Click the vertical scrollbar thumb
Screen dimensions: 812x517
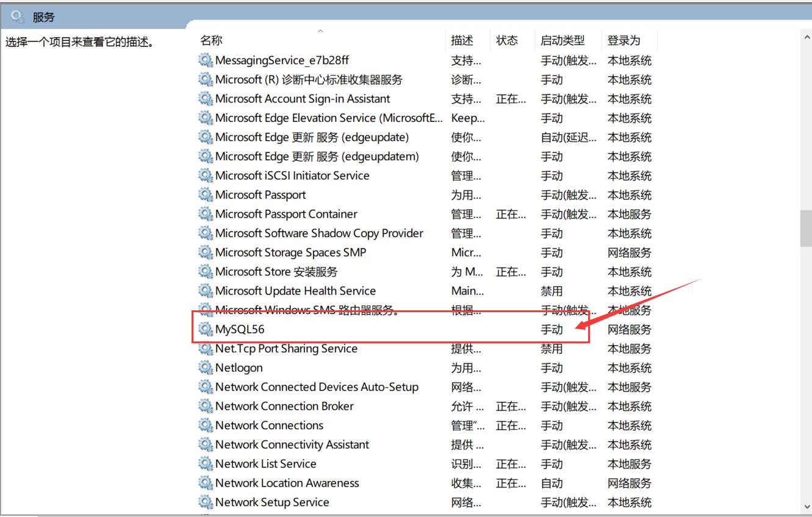pos(806,229)
